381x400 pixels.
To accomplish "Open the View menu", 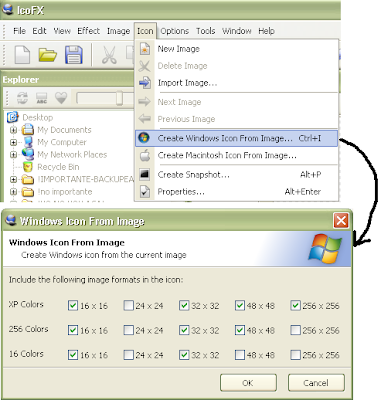I will (62, 31).
